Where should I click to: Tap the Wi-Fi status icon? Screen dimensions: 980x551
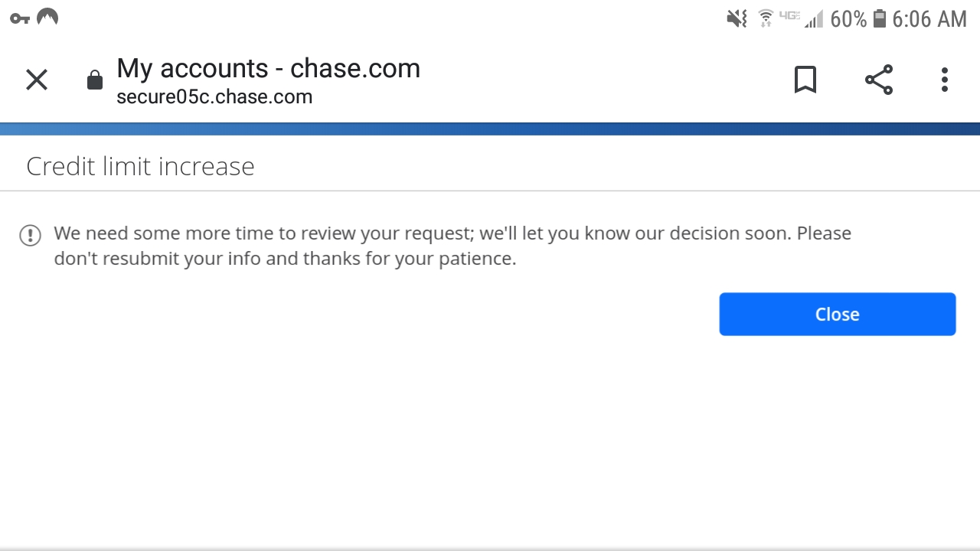765,18
